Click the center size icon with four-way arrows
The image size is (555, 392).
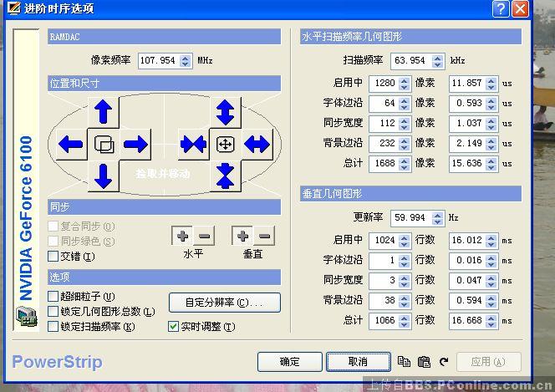click(226, 145)
